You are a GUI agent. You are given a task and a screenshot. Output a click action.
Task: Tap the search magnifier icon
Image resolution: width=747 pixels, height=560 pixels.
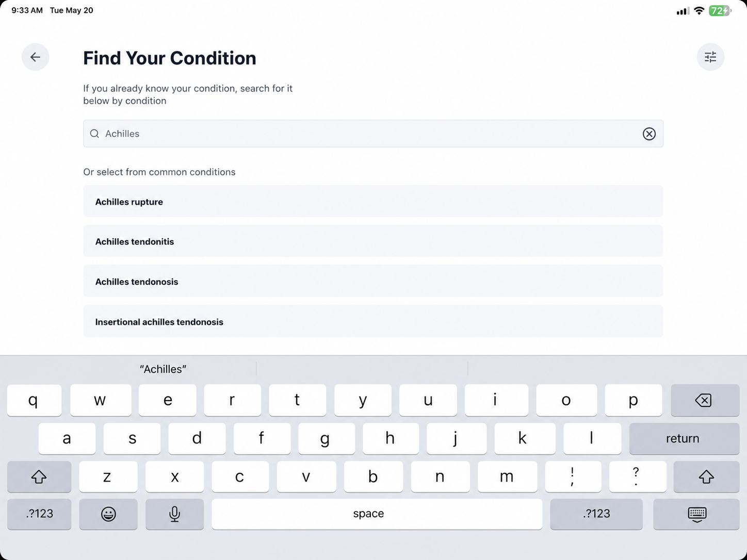click(x=94, y=134)
